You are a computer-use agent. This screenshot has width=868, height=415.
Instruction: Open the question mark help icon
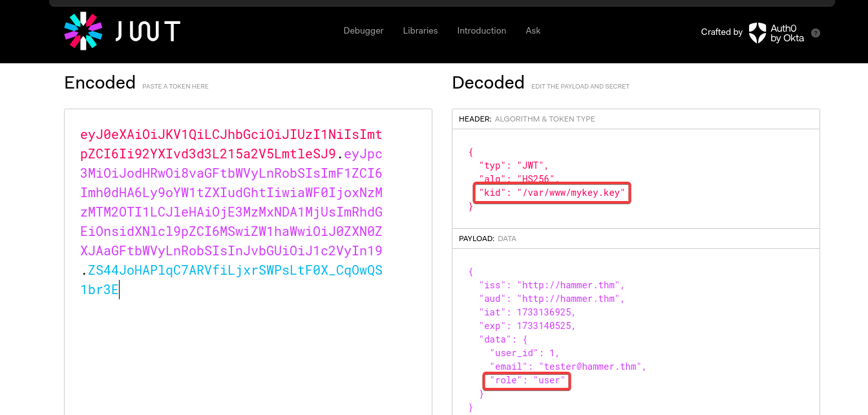pyautogui.click(x=815, y=33)
